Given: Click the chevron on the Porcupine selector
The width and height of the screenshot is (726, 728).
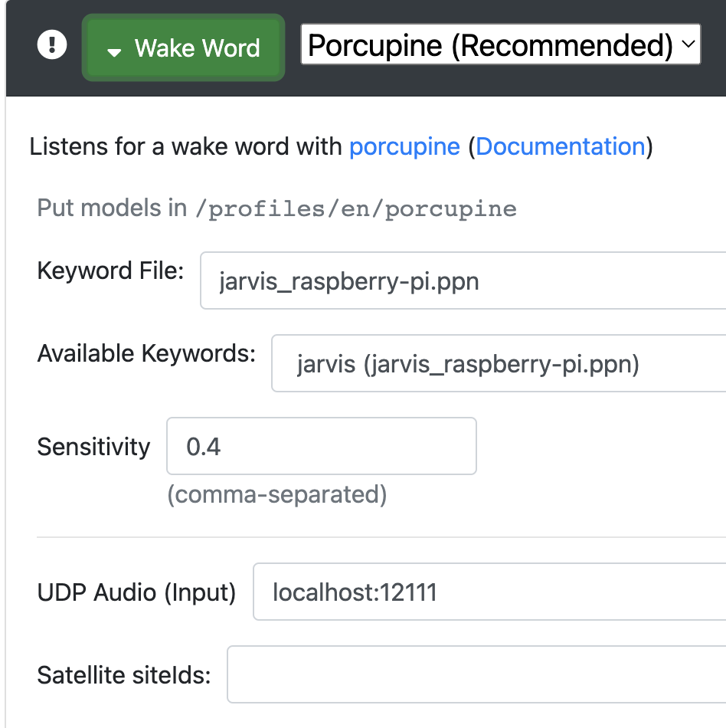Looking at the screenshot, I should coord(687,46).
